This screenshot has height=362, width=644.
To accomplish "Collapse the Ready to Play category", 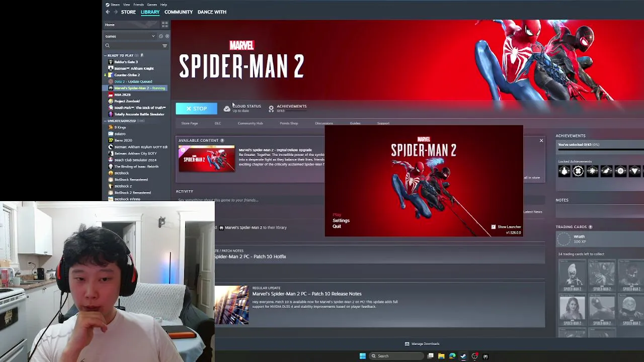I will click(105, 55).
